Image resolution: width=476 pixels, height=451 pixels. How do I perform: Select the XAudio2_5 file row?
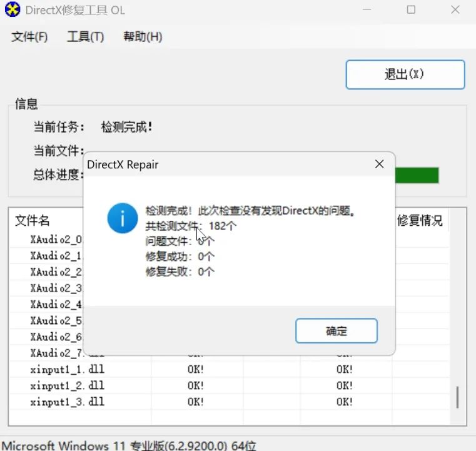[56, 320]
